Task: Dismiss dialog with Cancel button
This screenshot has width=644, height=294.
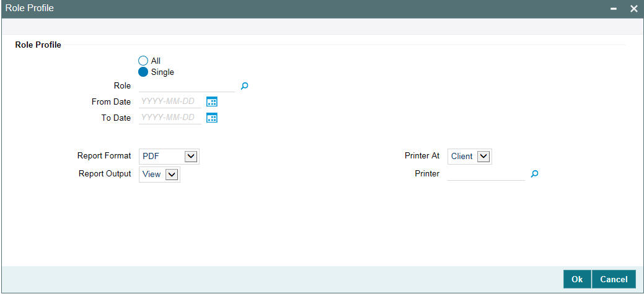Action: [x=614, y=279]
